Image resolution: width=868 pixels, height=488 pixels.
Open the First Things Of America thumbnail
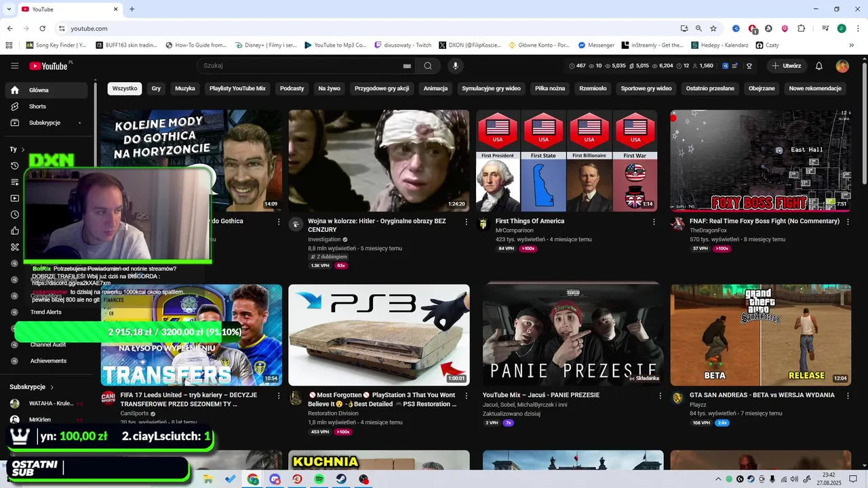click(566, 161)
